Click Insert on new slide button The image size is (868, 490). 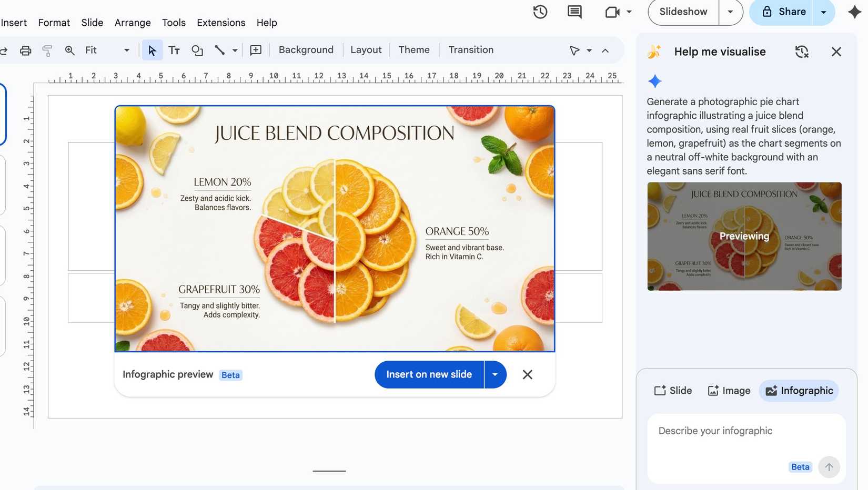pyautogui.click(x=429, y=374)
